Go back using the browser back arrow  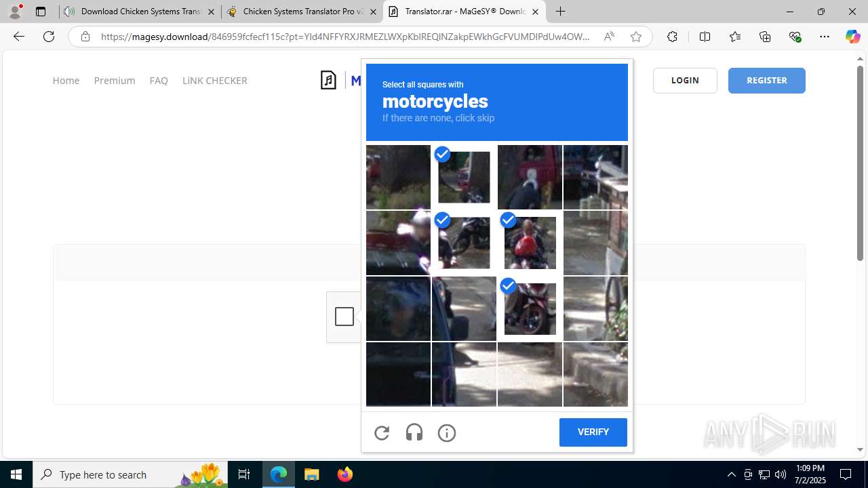(19, 37)
